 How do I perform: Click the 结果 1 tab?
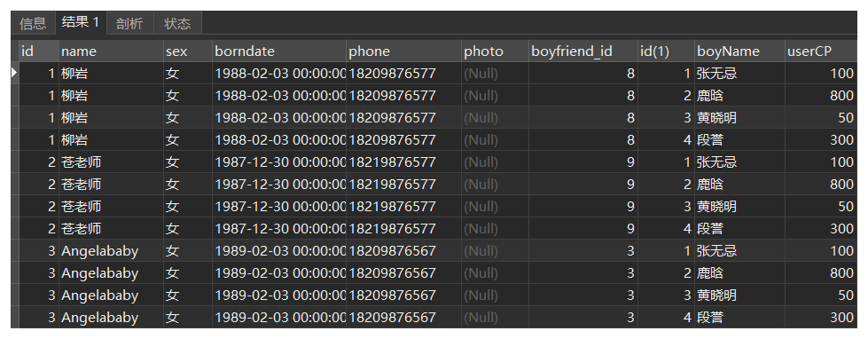pos(81,22)
